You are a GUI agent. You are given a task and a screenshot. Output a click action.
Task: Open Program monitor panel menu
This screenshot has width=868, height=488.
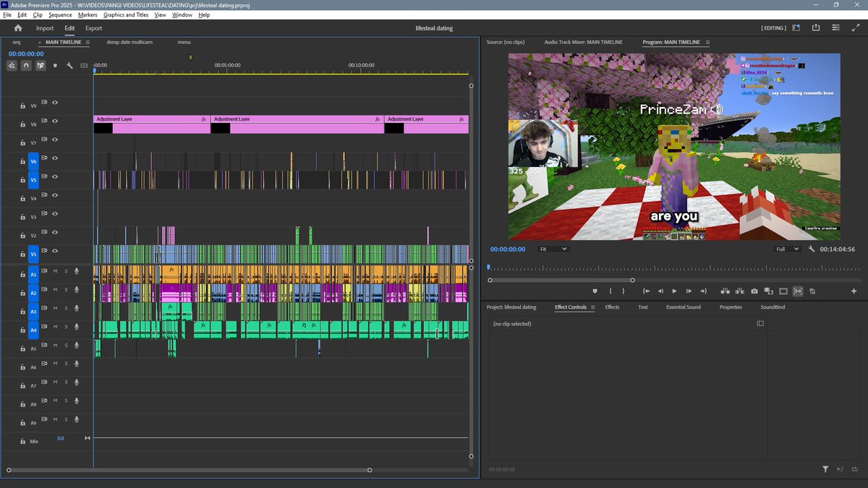coord(707,42)
